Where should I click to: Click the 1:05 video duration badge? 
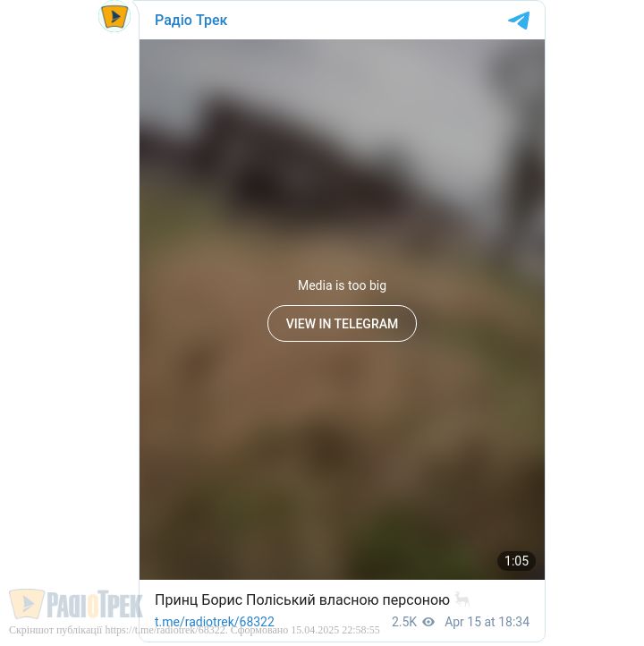516,561
